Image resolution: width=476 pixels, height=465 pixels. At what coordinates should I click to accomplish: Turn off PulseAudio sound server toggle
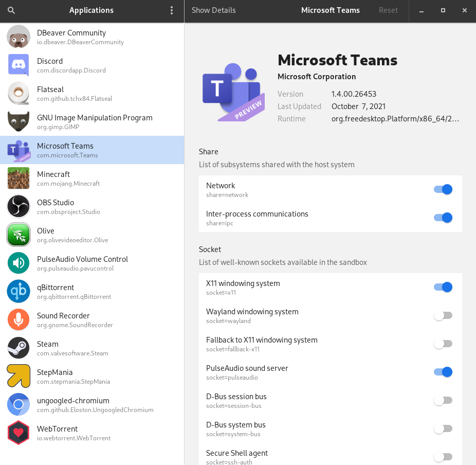click(x=443, y=372)
